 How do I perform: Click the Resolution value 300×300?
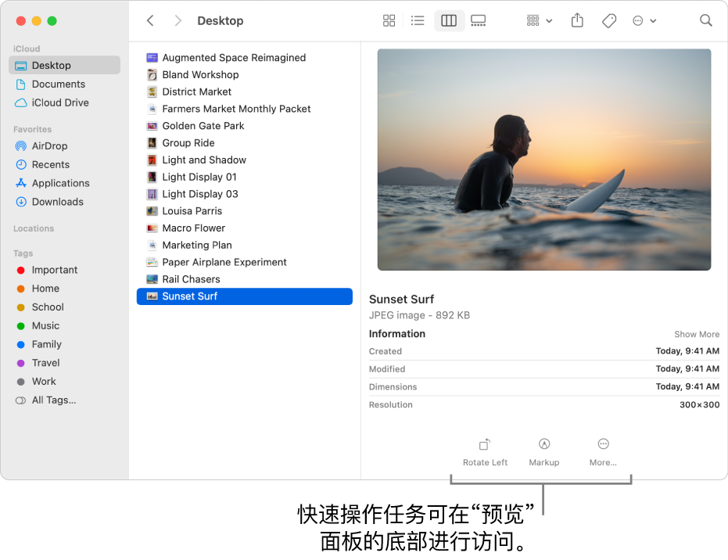click(x=699, y=405)
